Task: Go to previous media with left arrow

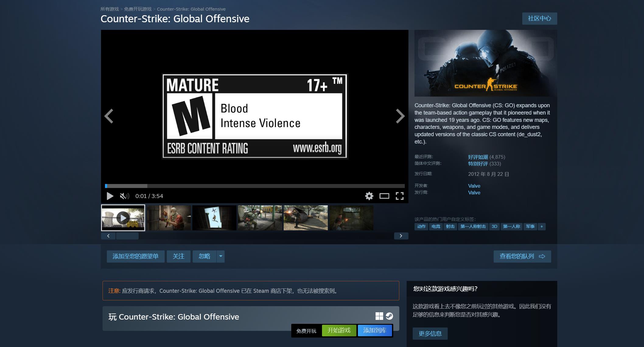Action: [109, 116]
